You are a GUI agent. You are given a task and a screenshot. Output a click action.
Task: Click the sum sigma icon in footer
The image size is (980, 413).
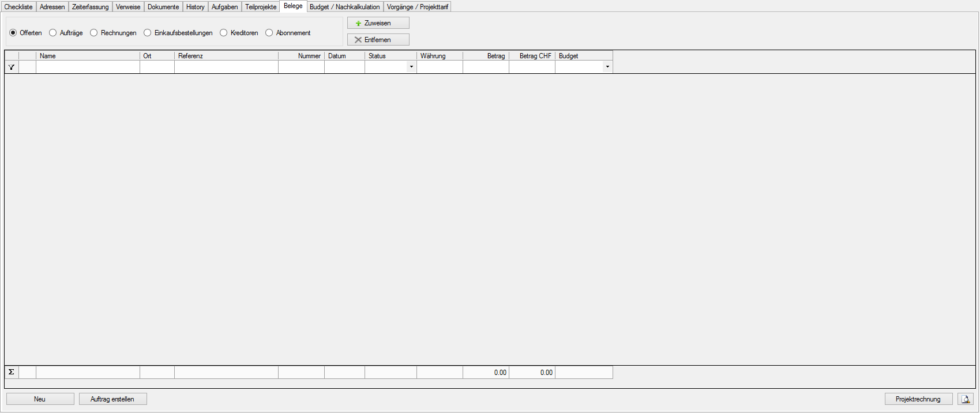pyautogui.click(x=12, y=372)
